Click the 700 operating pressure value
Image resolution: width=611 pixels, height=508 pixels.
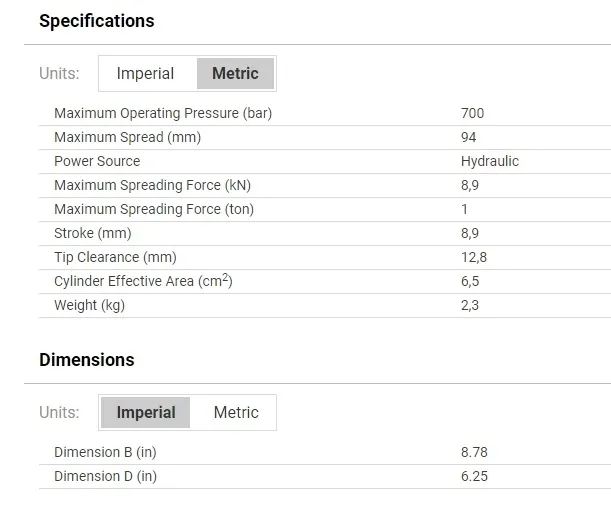(x=472, y=113)
